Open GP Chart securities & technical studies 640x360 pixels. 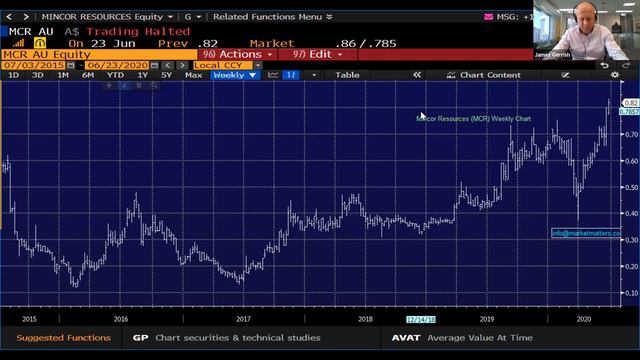click(x=227, y=338)
